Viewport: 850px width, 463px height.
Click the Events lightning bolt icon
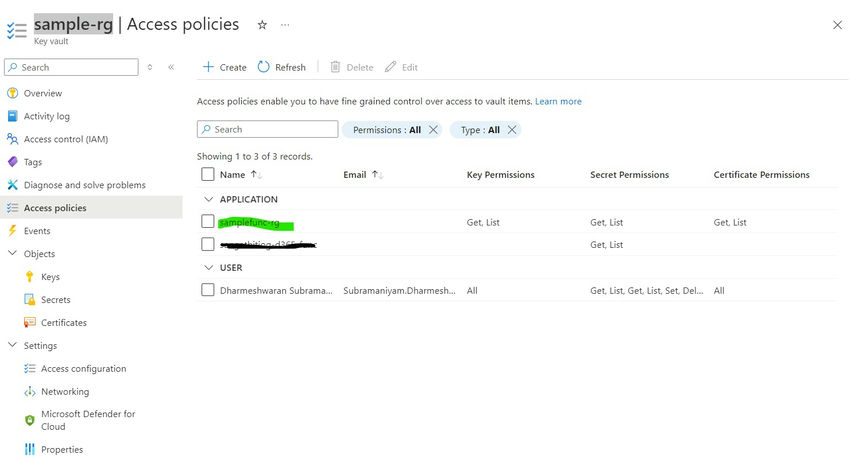(12, 231)
